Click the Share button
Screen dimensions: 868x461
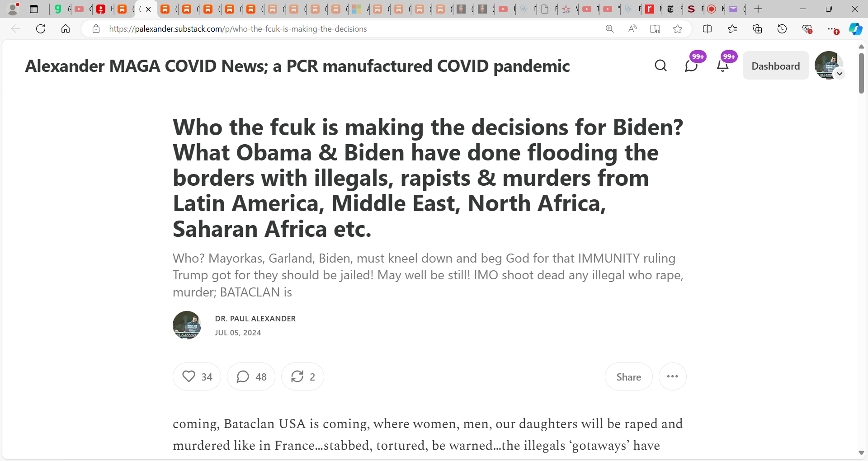(x=629, y=376)
